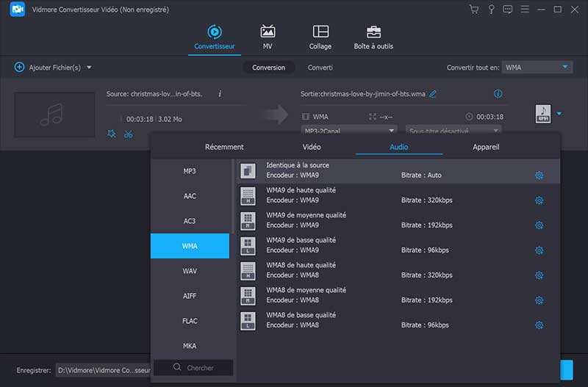The height and width of the screenshot is (387, 588).
Task: Click the output info circle icon
Action: [498, 94]
